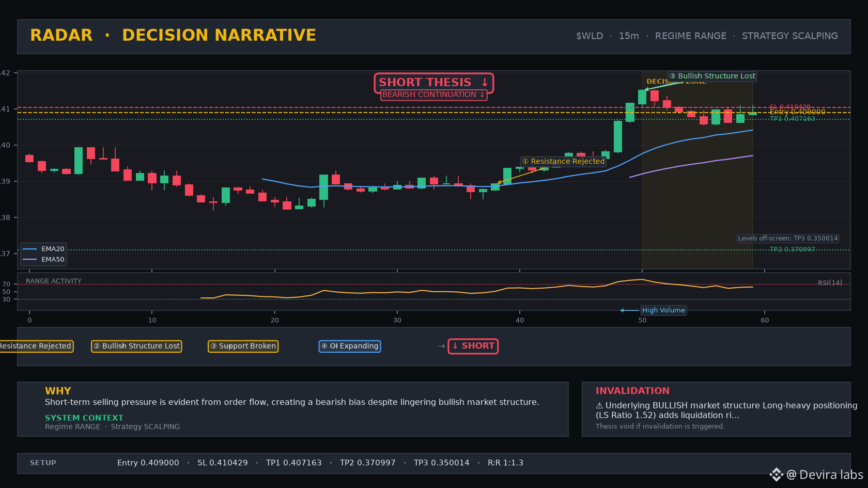Click the Levels off-screen TP3 0.350014 note
This screenshot has height=488, width=868.
[788, 239]
